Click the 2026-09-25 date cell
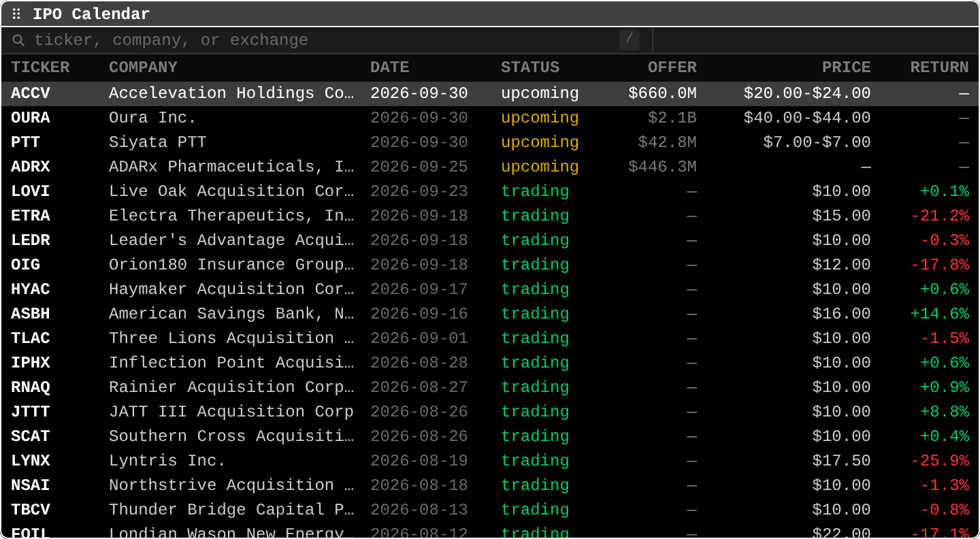Viewport: 980px width, 539px height. [419, 167]
